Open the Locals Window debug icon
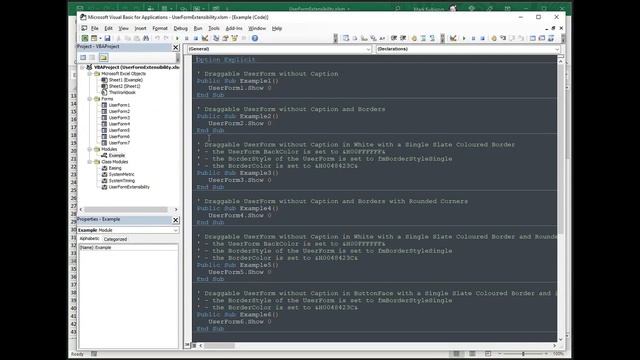This screenshot has height=360, width=640. (533, 38)
